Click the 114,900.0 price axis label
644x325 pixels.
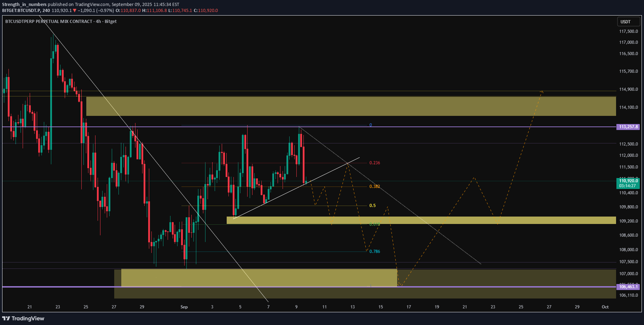point(628,89)
